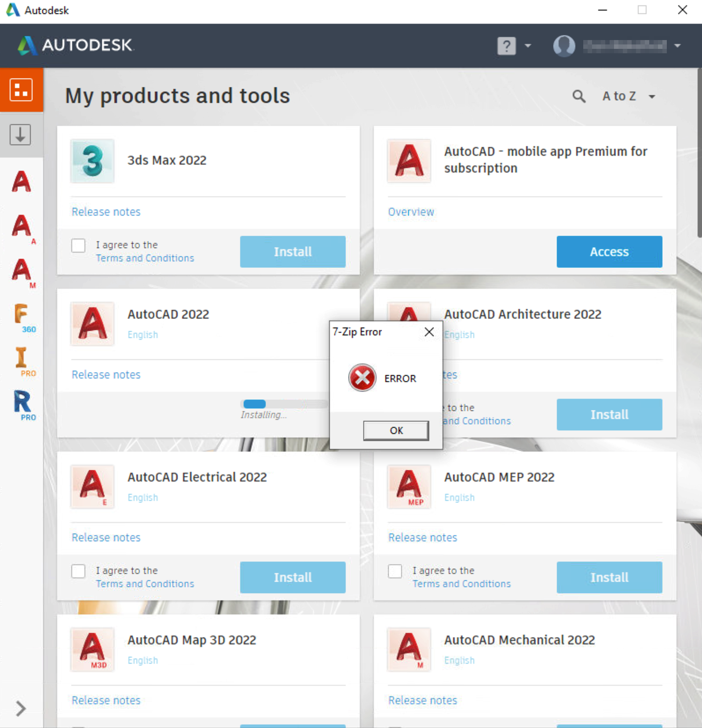Screen dimensions: 702x728
Task: Click the "Installing..." status text
Action: click(263, 415)
